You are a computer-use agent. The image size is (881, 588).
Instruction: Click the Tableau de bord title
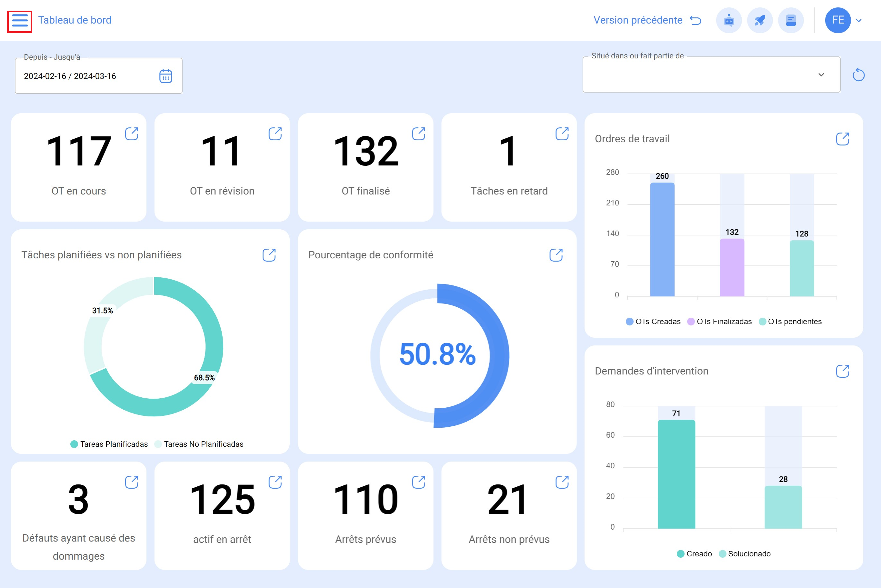pos(75,20)
